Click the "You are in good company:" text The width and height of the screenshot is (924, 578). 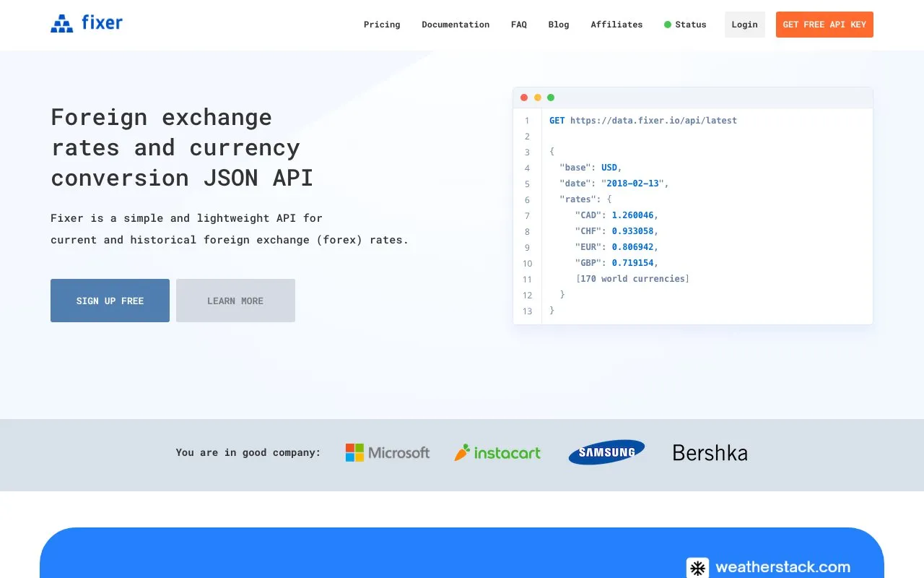(x=248, y=453)
